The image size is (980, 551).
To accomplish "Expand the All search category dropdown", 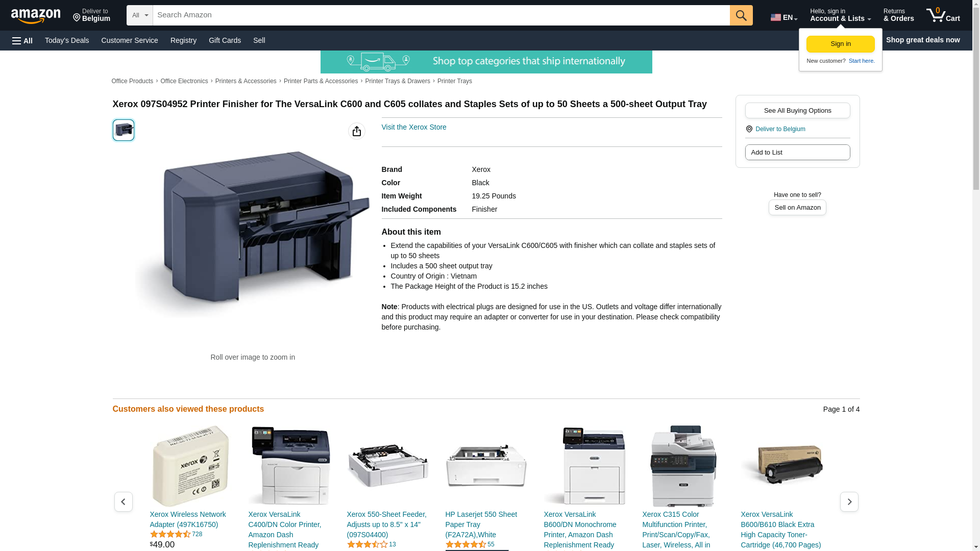I will (x=139, y=15).
